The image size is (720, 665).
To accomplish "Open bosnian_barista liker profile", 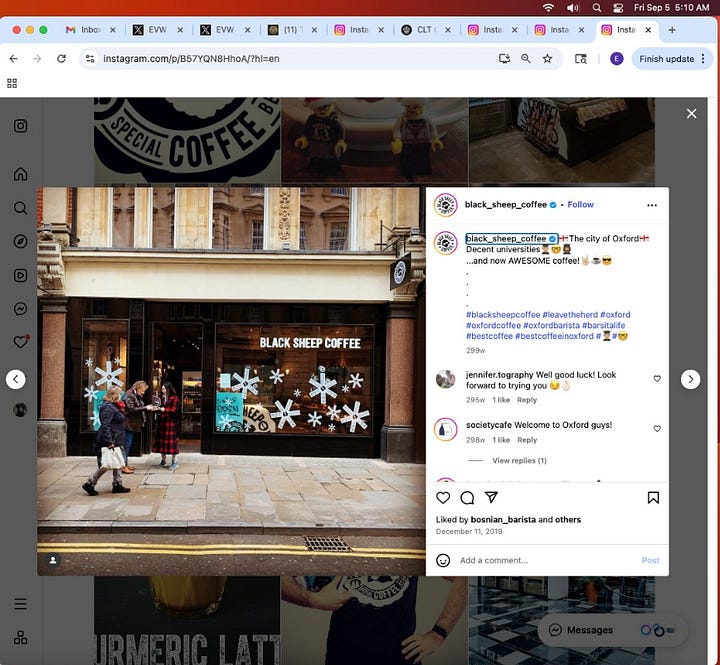I will (x=503, y=519).
